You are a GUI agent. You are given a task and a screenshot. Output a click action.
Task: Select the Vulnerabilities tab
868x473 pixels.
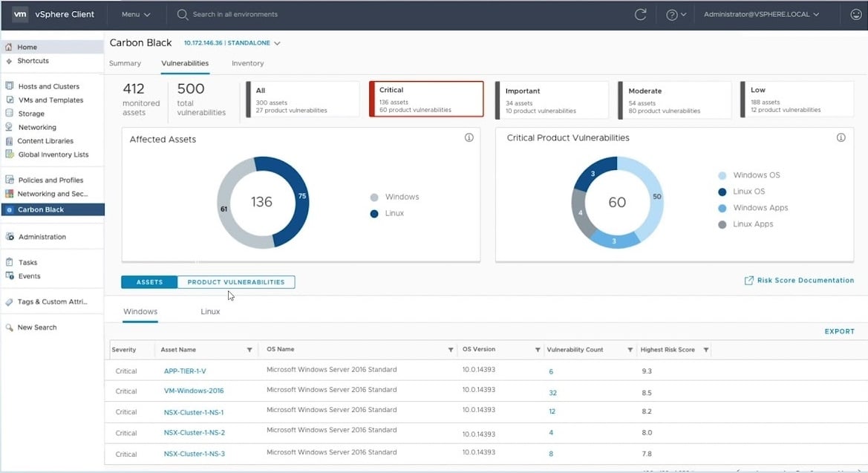click(185, 63)
